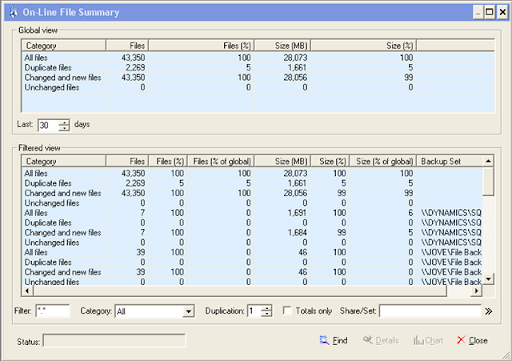Decrease Last days value with down arrow

(x=64, y=128)
